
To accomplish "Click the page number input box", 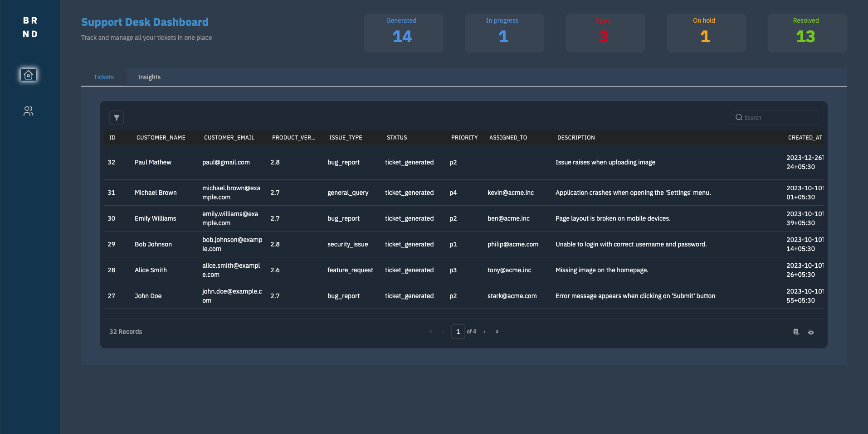I will (x=458, y=332).
